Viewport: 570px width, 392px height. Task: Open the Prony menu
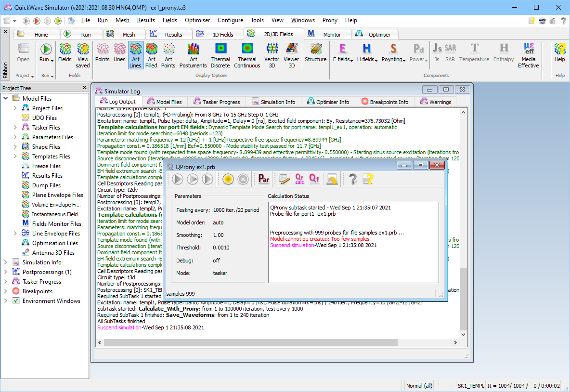(x=330, y=20)
